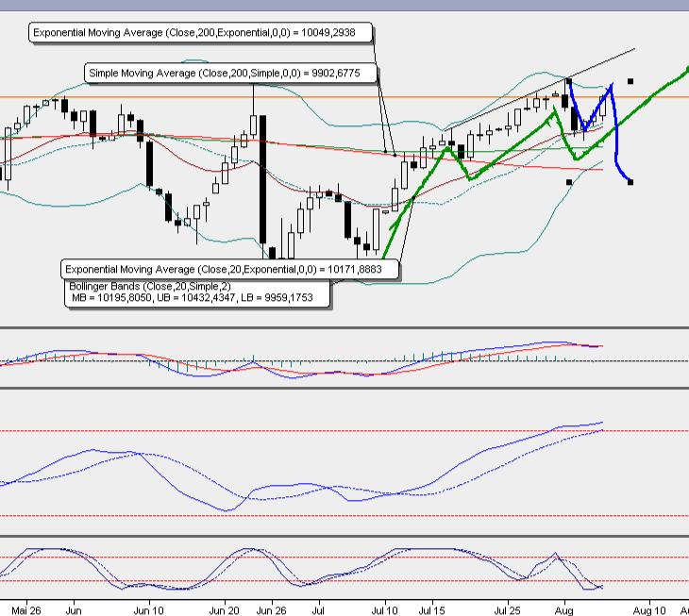689x616 pixels.
Task: Click the Jun 10 date axis label
Action: 148,610
